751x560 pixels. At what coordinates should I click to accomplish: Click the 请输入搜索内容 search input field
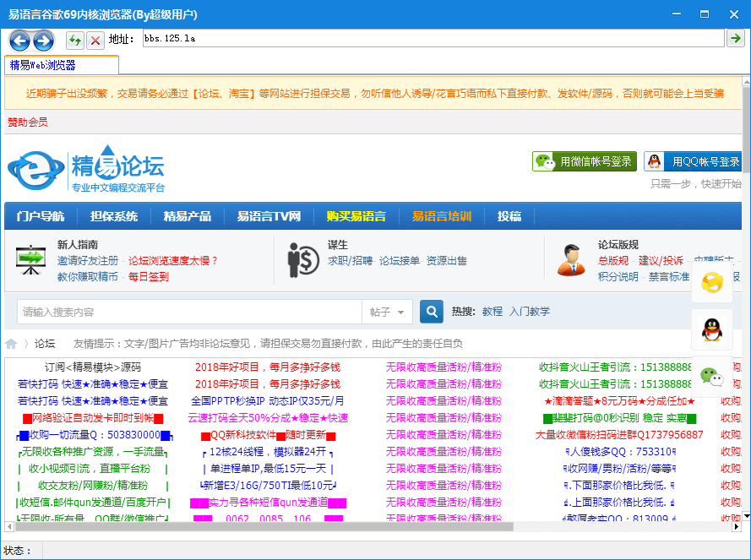point(189,312)
